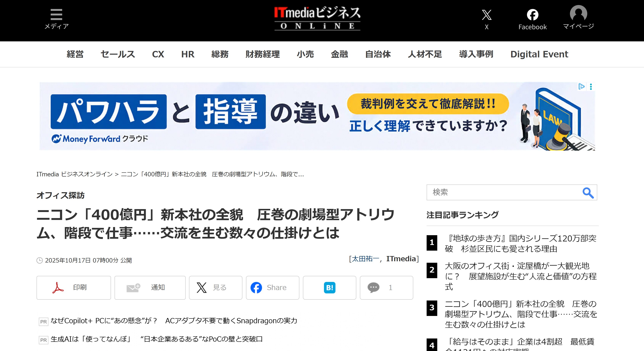Click the X 見る share button

point(215,288)
